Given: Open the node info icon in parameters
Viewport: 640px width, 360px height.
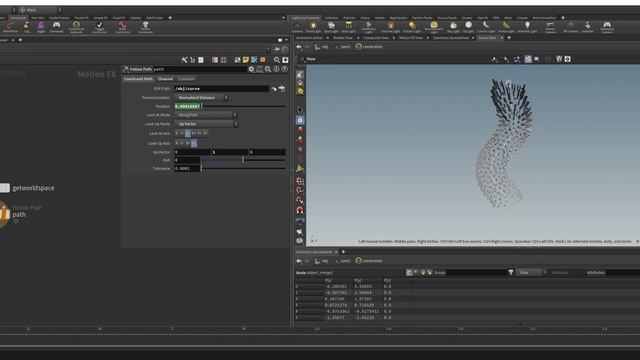Looking at the screenshot, I should point(276,69).
